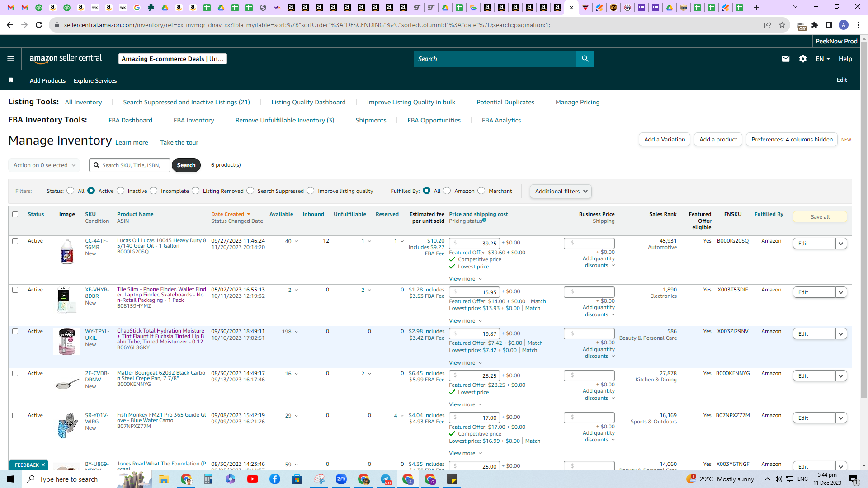The width and height of the screenshot is (868, 488).
Task: Open Facebook from the taskbar
Action: coord(275,479)
